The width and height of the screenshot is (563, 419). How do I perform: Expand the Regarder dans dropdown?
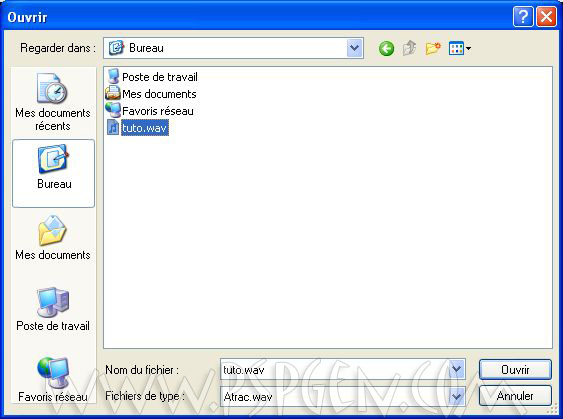[x=354, y=48]
